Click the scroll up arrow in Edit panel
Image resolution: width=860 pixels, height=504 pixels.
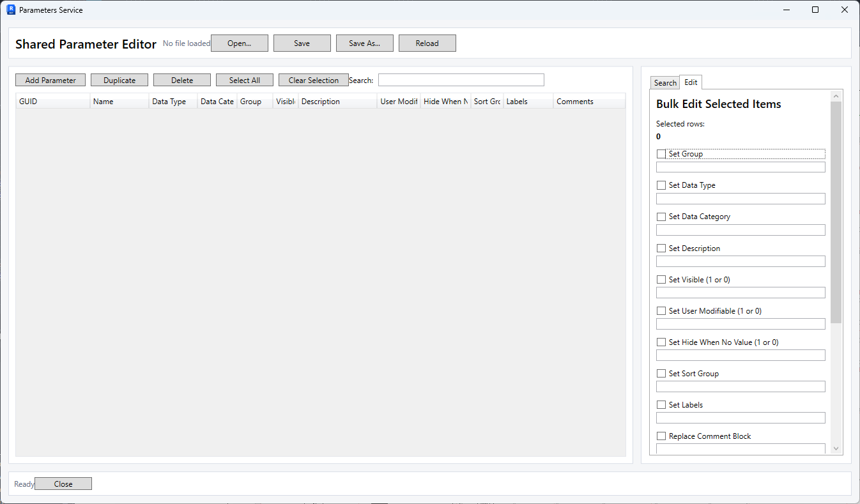pyautogui.click(x=836, y=96)
